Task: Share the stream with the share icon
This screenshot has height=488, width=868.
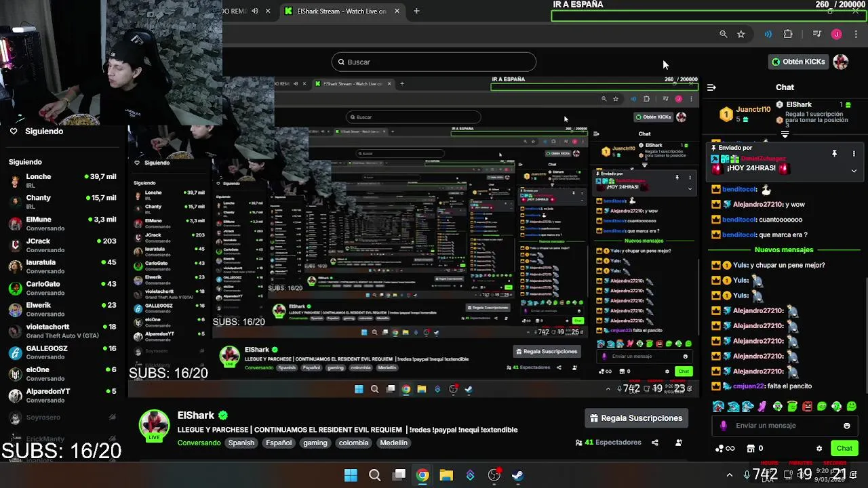Action: [x=655, y=443]
